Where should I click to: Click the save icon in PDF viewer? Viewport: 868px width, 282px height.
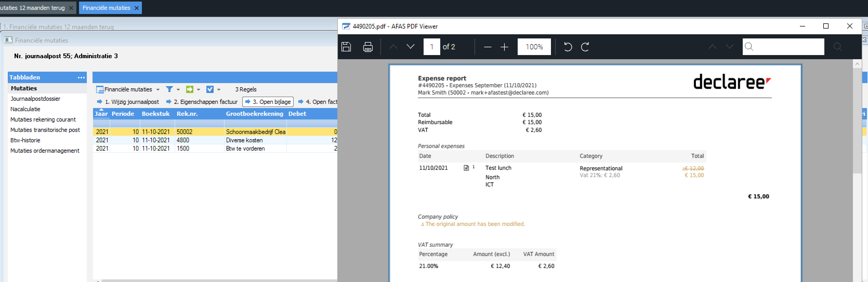click(346, 47)
